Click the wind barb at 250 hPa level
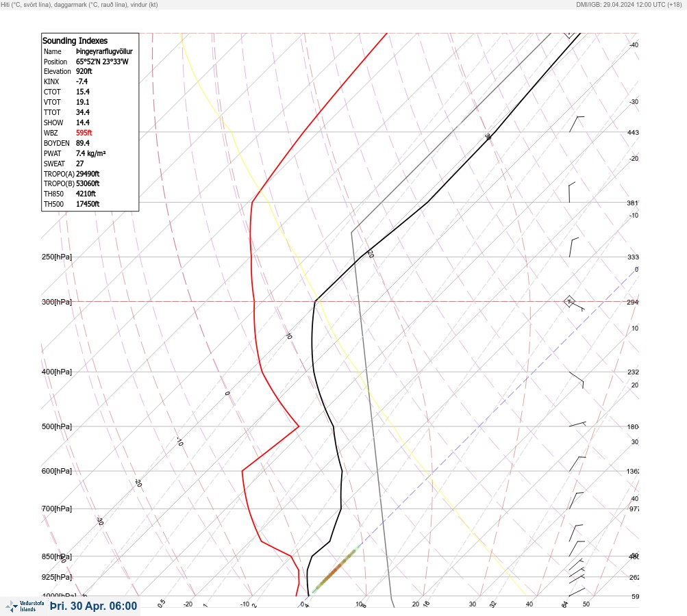 point(573,247)
